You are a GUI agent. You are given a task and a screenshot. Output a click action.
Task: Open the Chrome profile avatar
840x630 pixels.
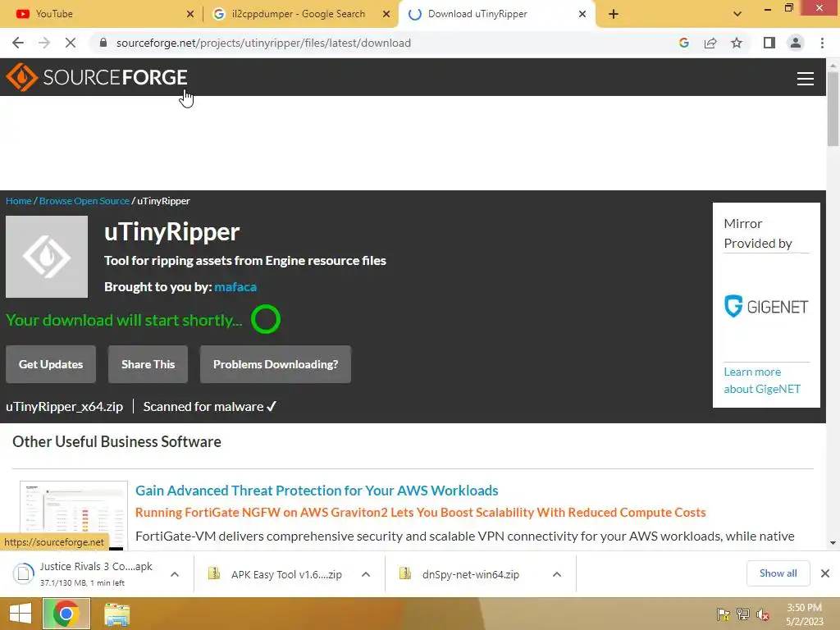[x=796, y=43]
